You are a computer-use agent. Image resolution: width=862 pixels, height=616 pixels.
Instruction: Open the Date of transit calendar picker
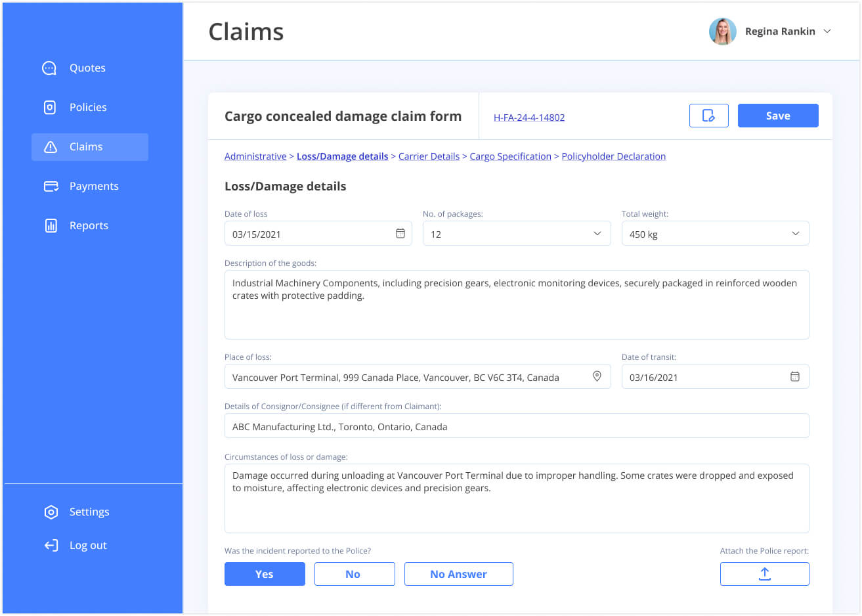point(794,377)
